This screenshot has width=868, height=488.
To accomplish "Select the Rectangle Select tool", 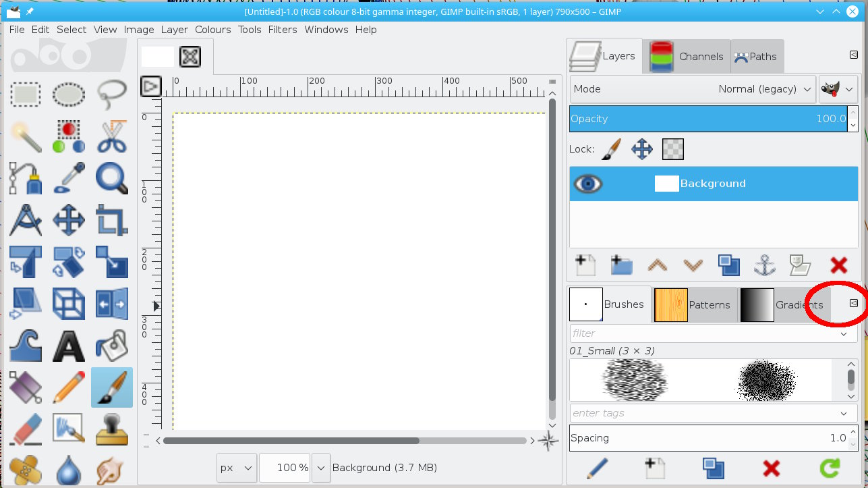I will pyautogui.click(x=26, y=94).
